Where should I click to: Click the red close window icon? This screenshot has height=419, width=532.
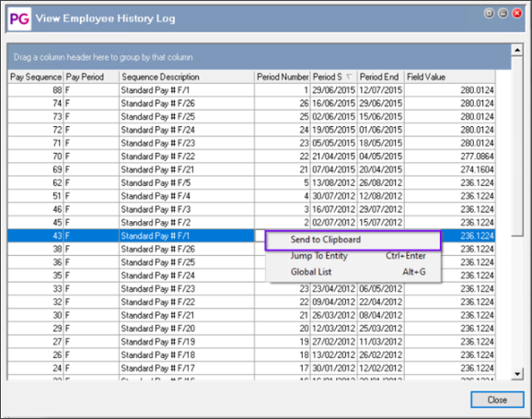[x=516, y=13]
